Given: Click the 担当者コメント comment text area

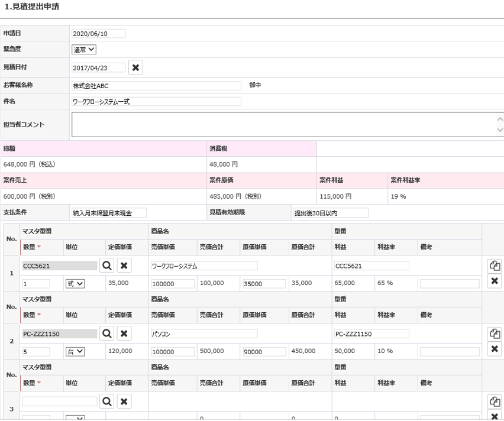Looking at the screenshot, I should tap(284, 124).
